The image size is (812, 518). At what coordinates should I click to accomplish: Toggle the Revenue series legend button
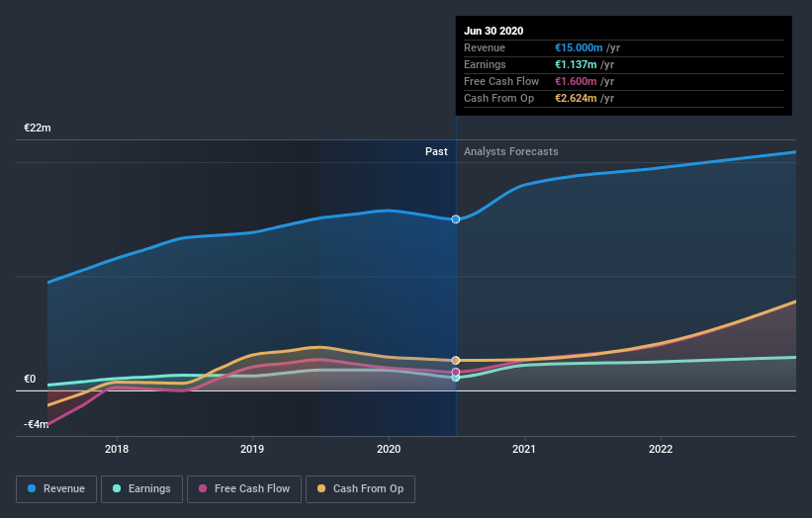(x=56, y=489)
